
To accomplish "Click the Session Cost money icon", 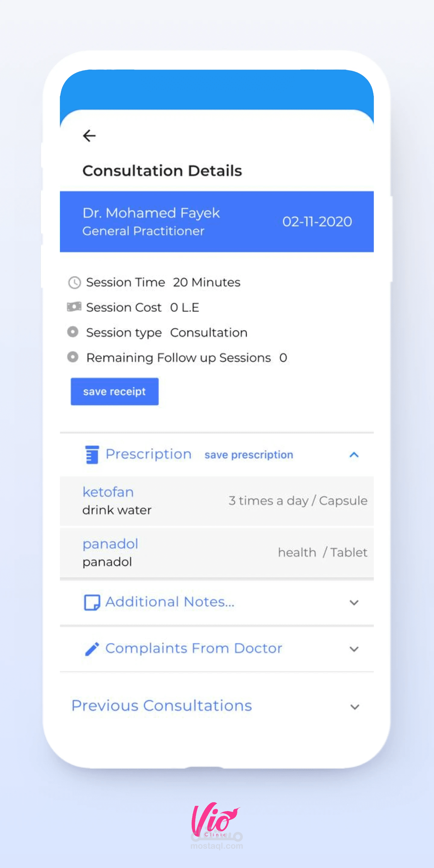I will pyautogui.click(x=74, y=307).
